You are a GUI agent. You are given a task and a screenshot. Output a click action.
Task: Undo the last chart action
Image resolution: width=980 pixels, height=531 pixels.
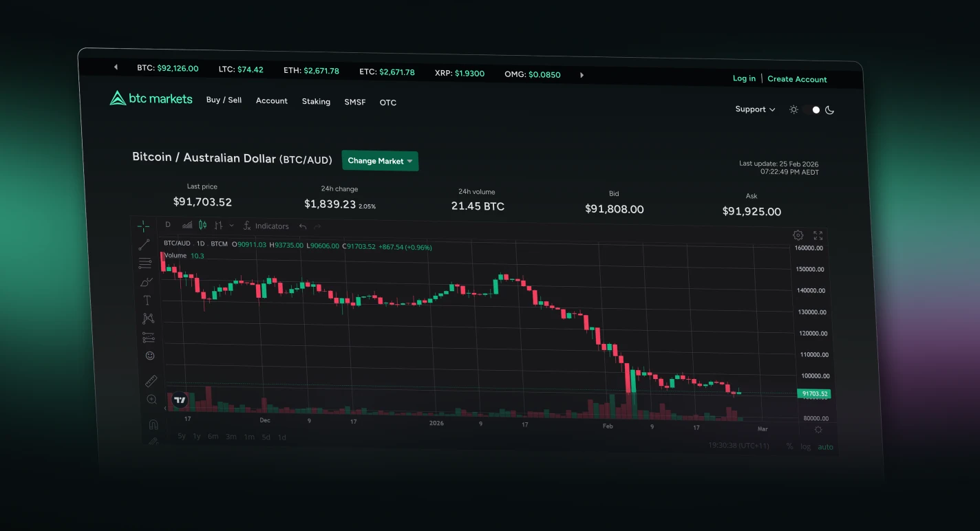point(303,226)
